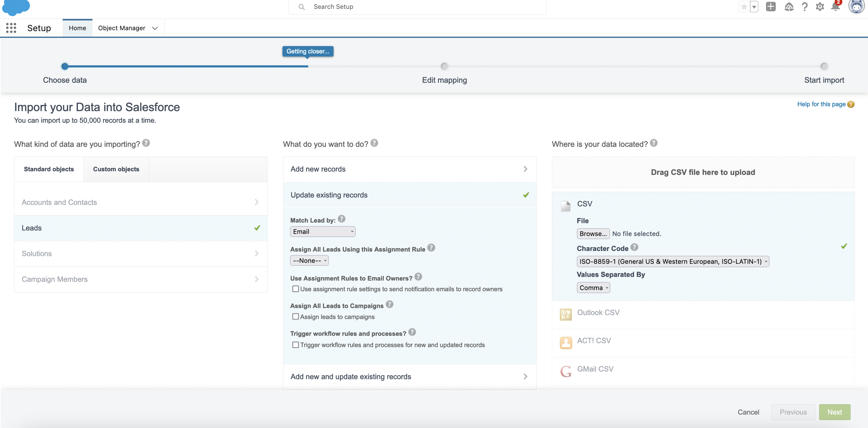The image size is (868, 428).
Task: Click the Previous button
Action: tap(793, 412)
